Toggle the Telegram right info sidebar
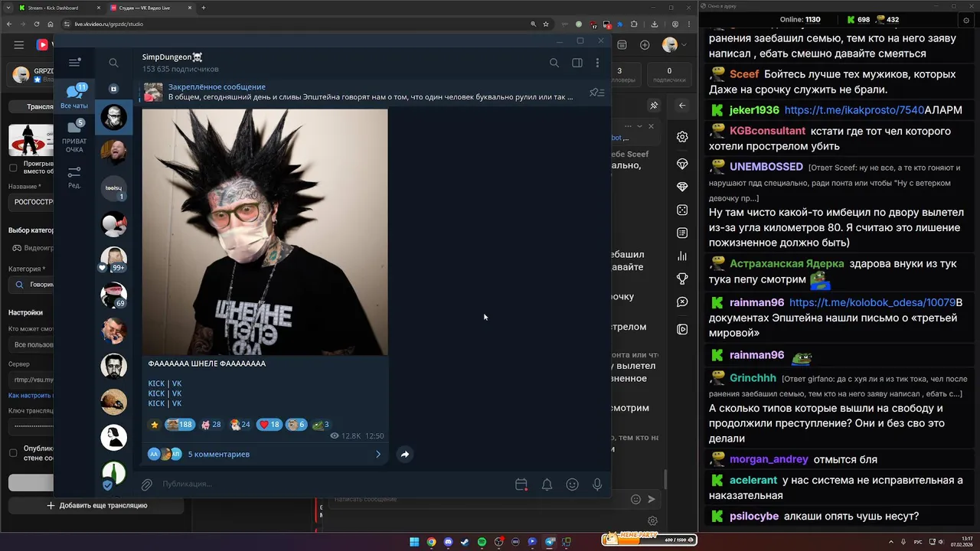 pyautogui.click(x=577, y=63)
